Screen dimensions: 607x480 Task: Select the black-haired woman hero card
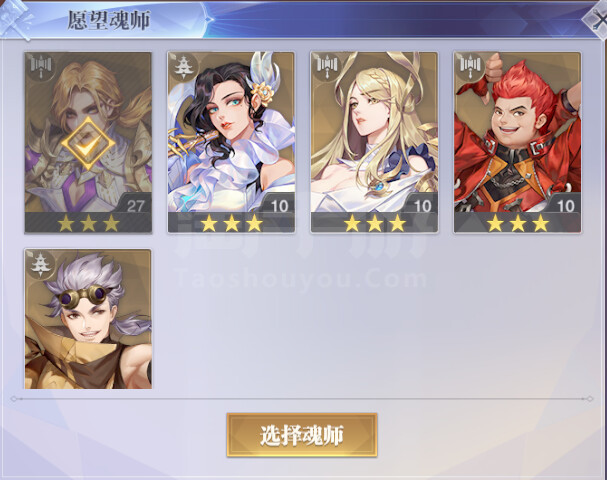(x=231, y=142)
